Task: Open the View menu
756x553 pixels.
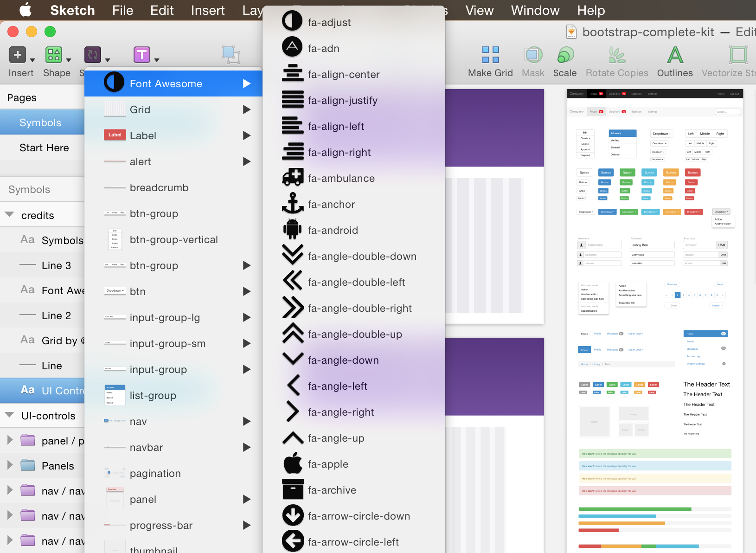Action: click(479, 10)
